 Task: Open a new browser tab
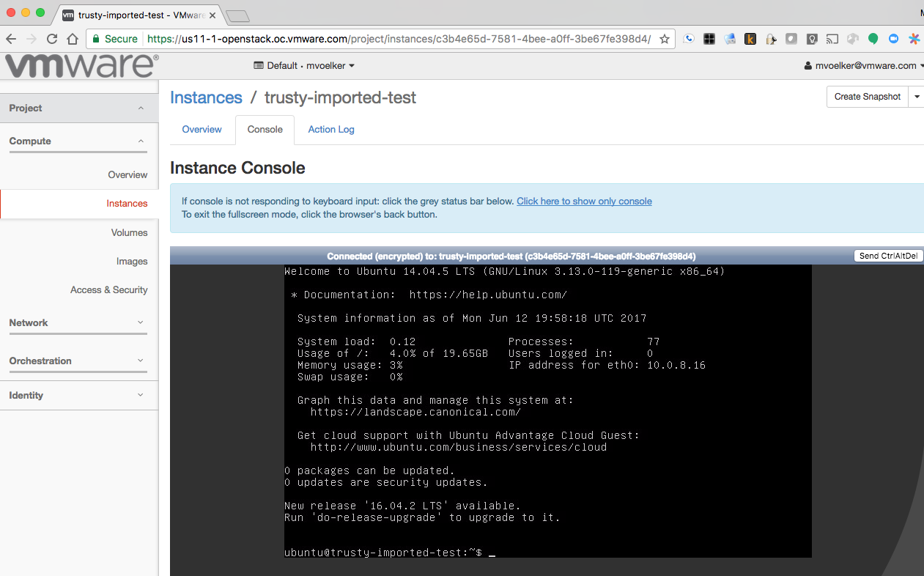click(238, 15)
